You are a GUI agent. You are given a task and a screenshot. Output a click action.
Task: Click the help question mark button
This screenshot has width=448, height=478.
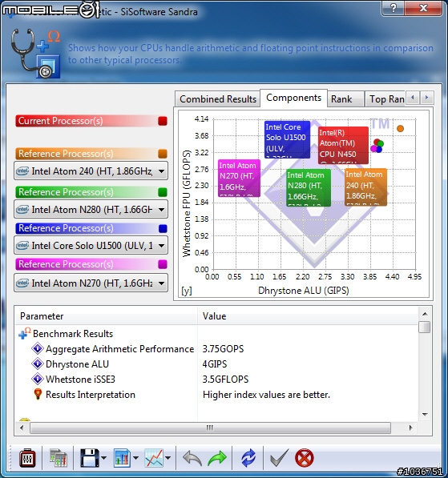pos(393,8)
